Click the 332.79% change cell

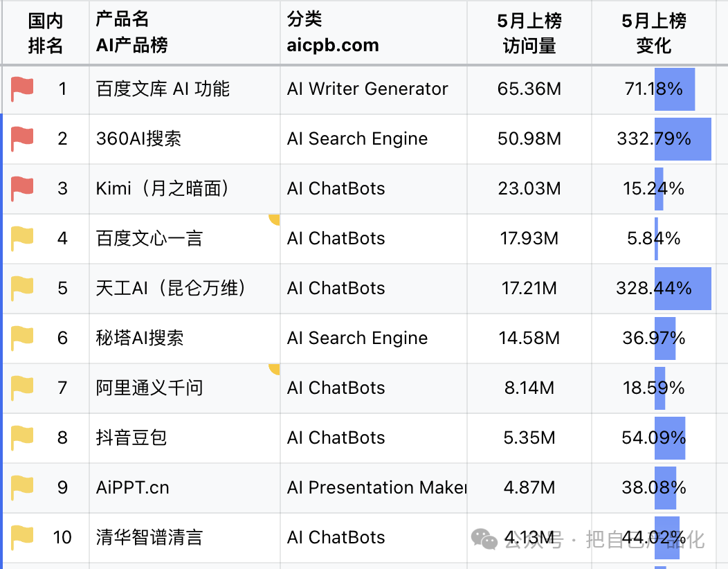654,139
